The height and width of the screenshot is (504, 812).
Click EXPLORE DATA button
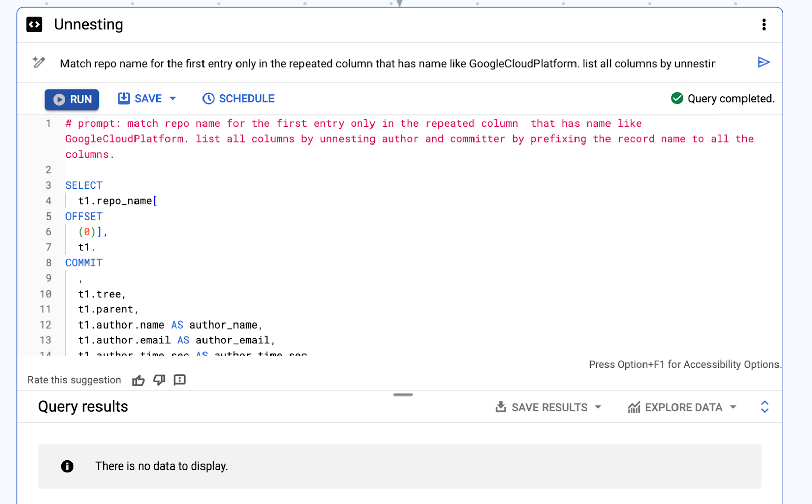pyautogui.click(x=675, y=407)
